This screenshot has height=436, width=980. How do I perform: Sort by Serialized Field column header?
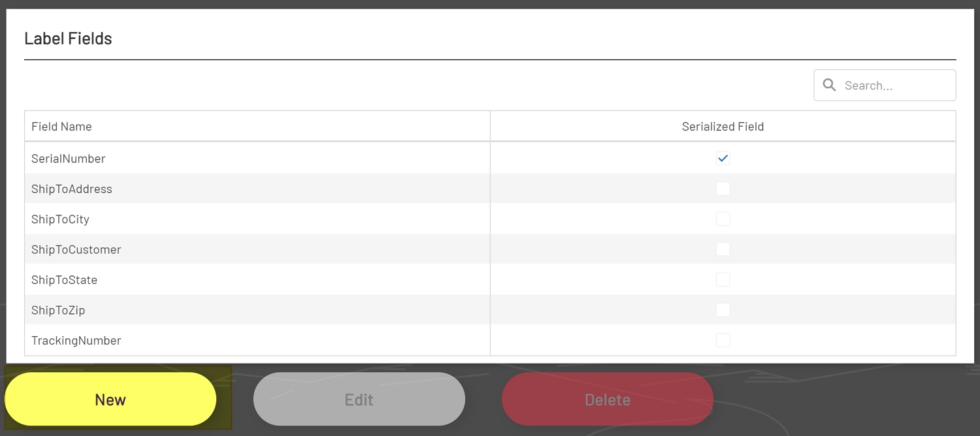point(723,127)
